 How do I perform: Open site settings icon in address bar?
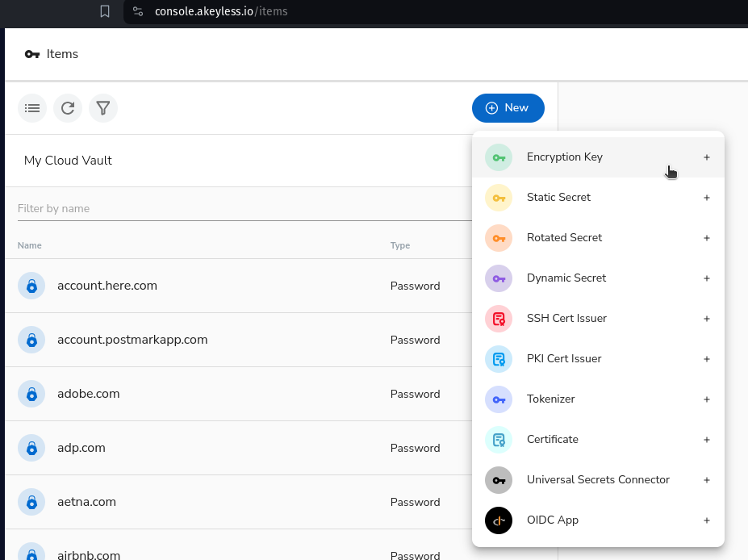pyautogui.click(x=138, y=11)
